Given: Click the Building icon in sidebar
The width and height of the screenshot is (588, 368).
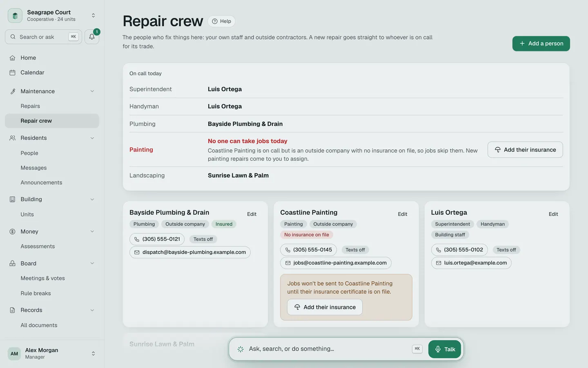Looking at the screenshot, I should 13,199.
